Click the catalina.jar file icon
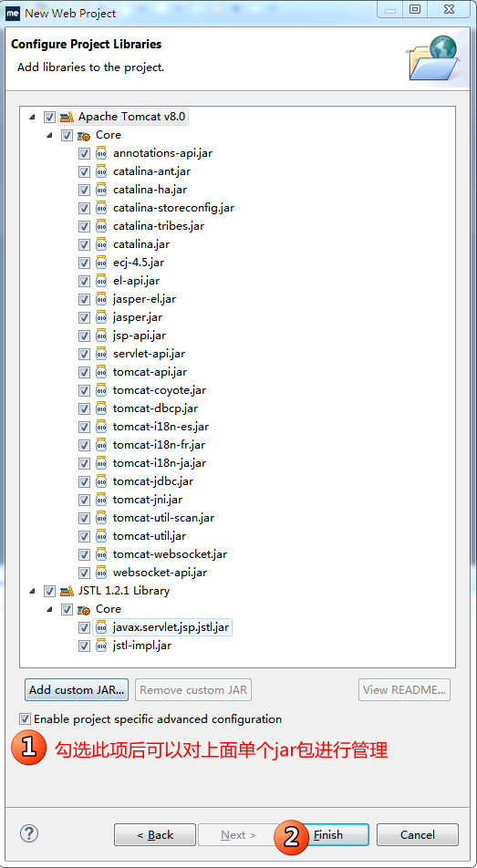 (x=101, y=244)
